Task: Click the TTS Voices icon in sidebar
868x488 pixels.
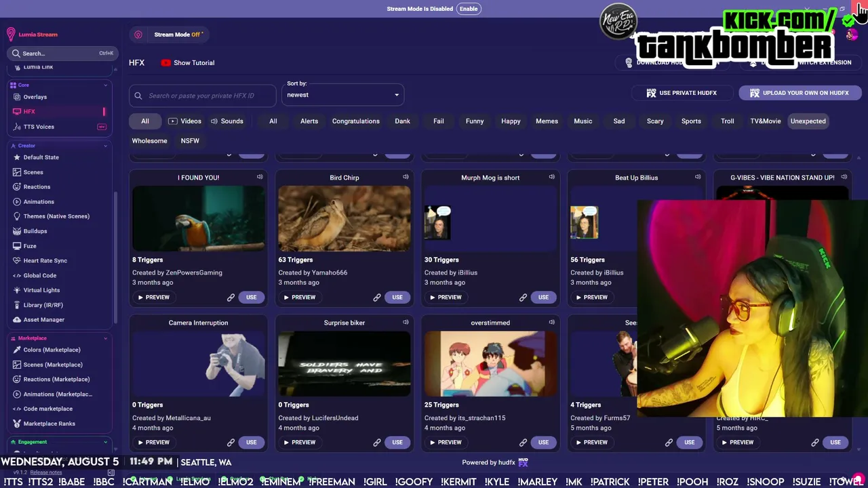Action: pos(17,127)
